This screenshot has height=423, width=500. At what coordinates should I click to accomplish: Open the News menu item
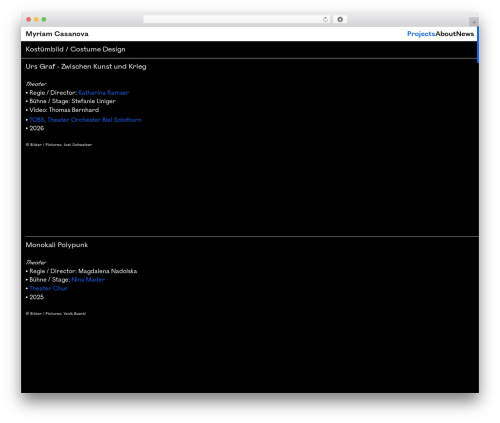[x=465, y=34]
